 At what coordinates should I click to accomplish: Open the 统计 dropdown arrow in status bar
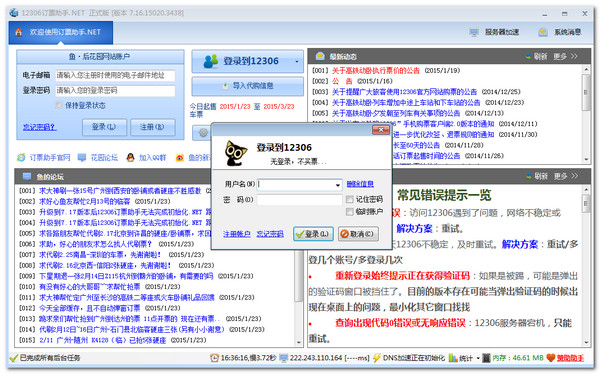(478, 358)
